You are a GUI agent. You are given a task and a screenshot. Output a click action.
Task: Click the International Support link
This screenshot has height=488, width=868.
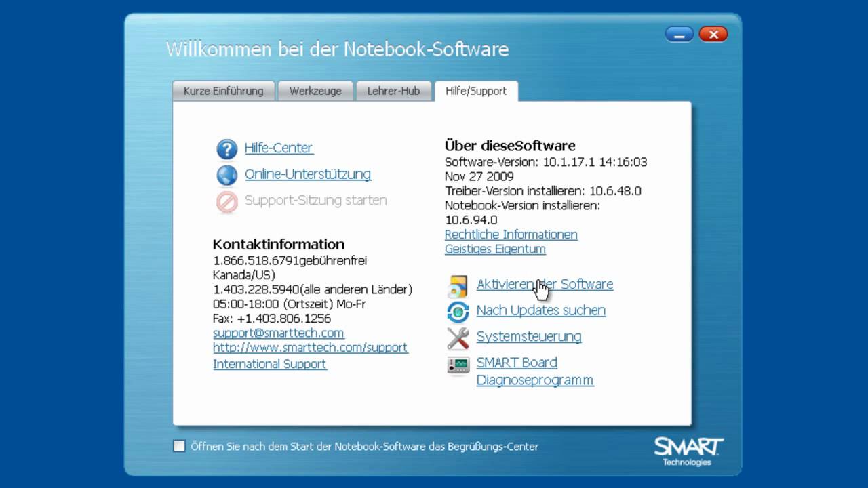pos(270,364)
